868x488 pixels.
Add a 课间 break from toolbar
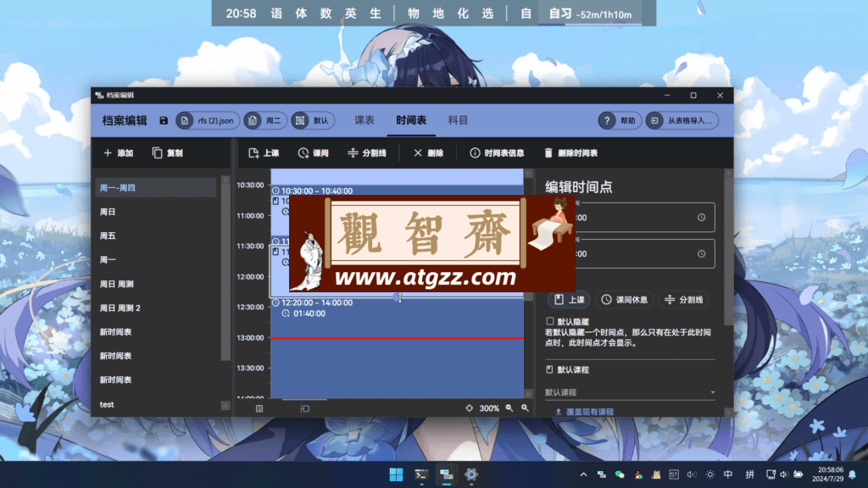click(314, 153)
